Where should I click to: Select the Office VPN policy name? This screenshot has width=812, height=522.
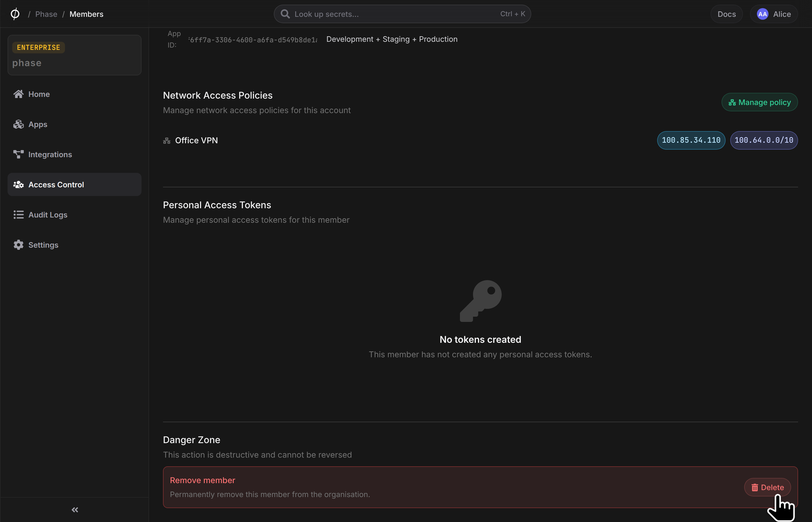click(x=197, y=140)
